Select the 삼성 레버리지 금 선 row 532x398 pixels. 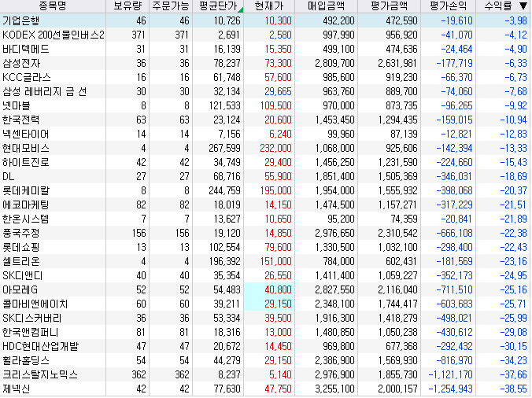click(266, 91)
